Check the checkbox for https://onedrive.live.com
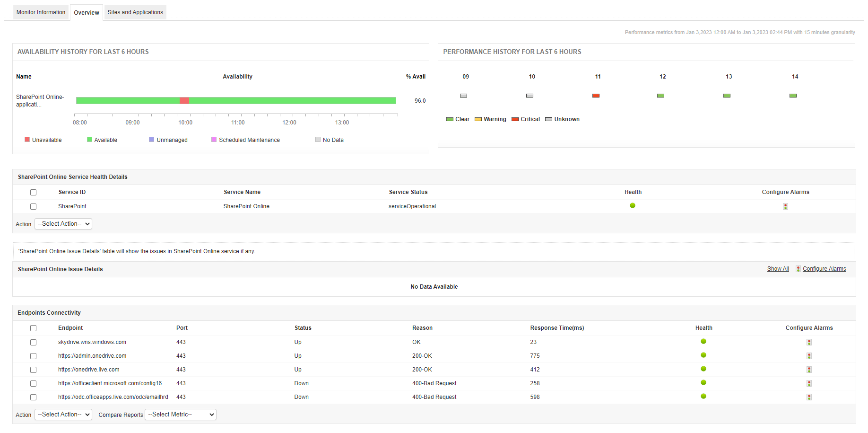 (33, 370)
